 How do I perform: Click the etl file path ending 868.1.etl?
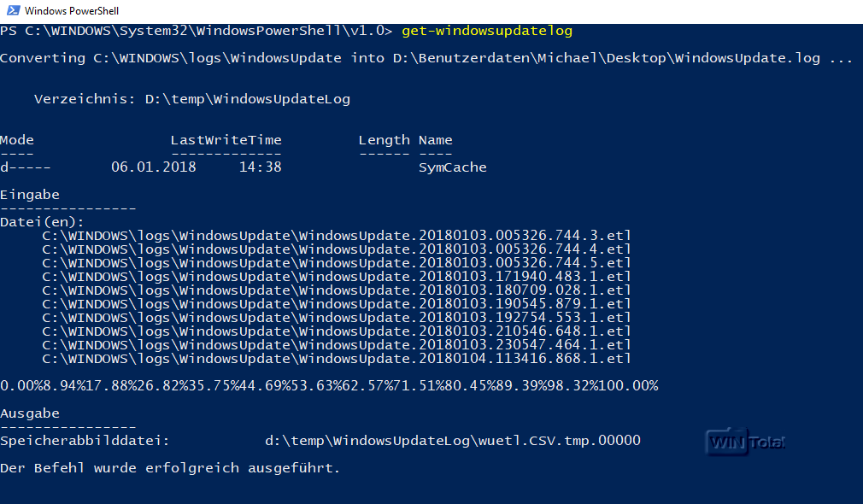tap(337, 359)
